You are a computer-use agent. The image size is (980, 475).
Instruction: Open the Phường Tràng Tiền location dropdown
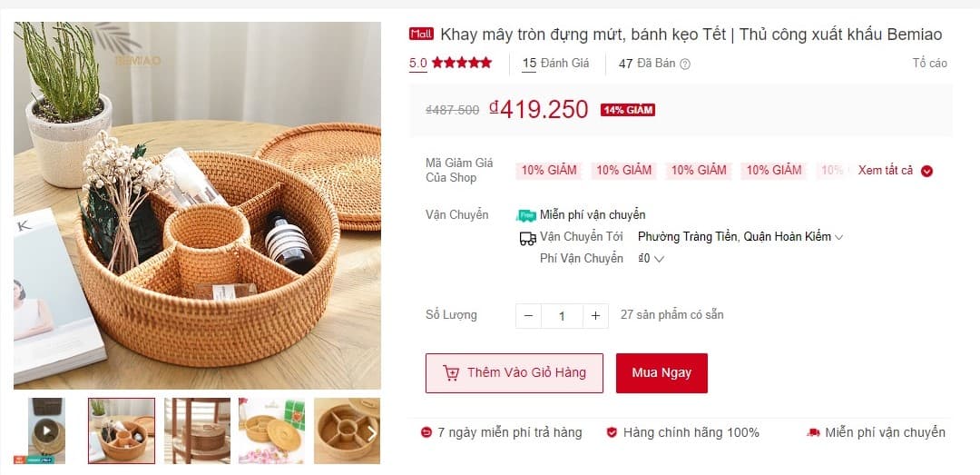coord(740,237)
